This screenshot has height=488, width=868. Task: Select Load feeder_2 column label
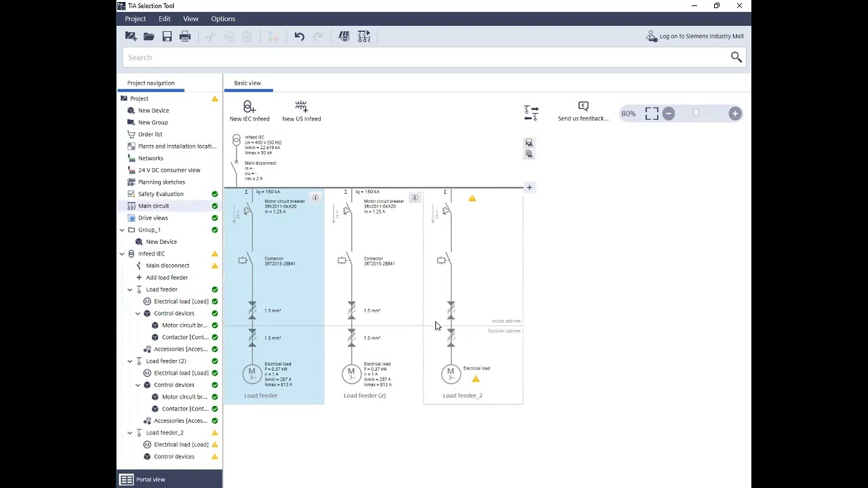[x=462, y=396]
